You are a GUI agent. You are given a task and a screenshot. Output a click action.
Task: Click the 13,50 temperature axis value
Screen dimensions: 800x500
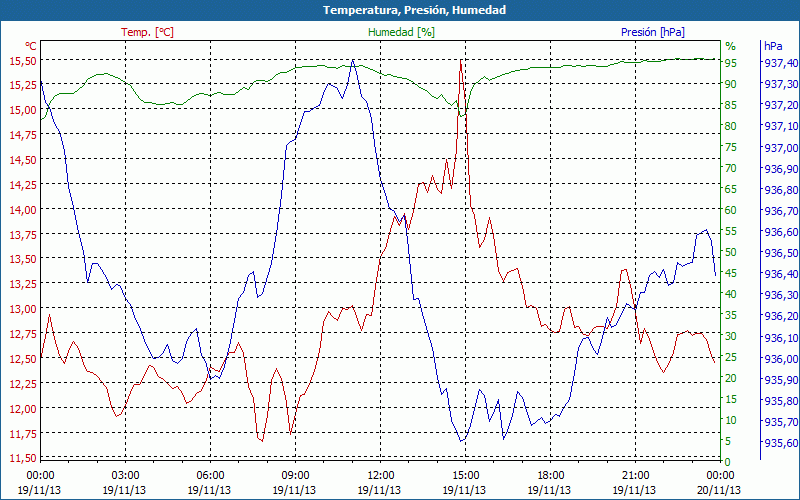(23, 259)
